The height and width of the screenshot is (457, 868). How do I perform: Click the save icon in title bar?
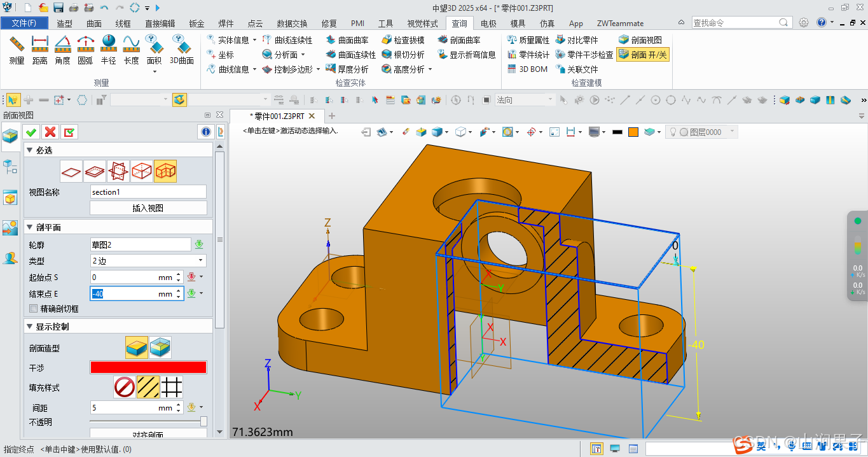58,8
